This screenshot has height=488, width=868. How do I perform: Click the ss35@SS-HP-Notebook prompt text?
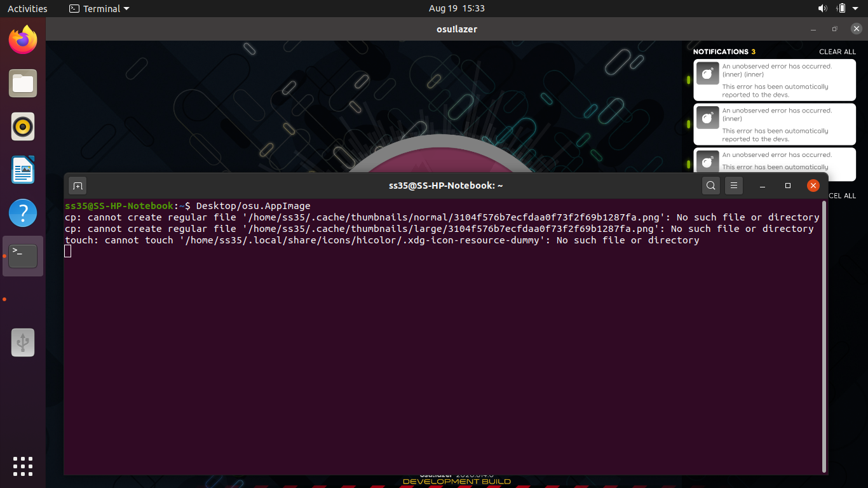coord(119,206)
